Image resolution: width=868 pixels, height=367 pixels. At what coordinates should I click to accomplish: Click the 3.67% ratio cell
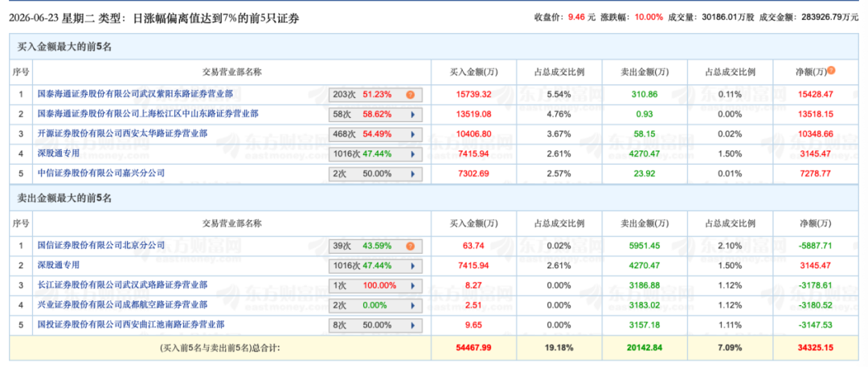tap(559, 134)
